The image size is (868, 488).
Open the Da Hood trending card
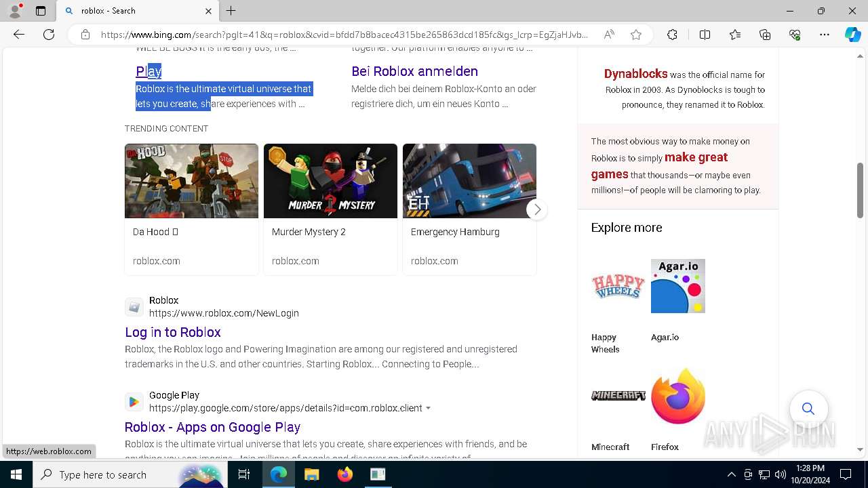pos(191,209)
